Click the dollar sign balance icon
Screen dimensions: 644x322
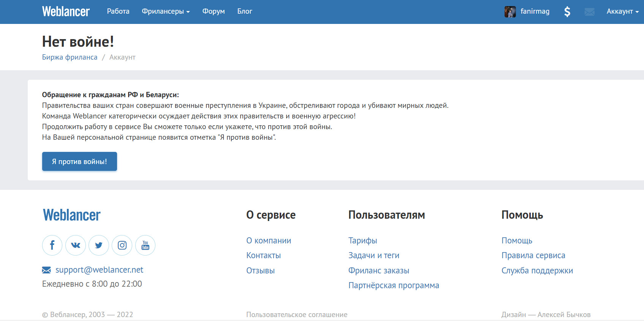pos(567,12)
